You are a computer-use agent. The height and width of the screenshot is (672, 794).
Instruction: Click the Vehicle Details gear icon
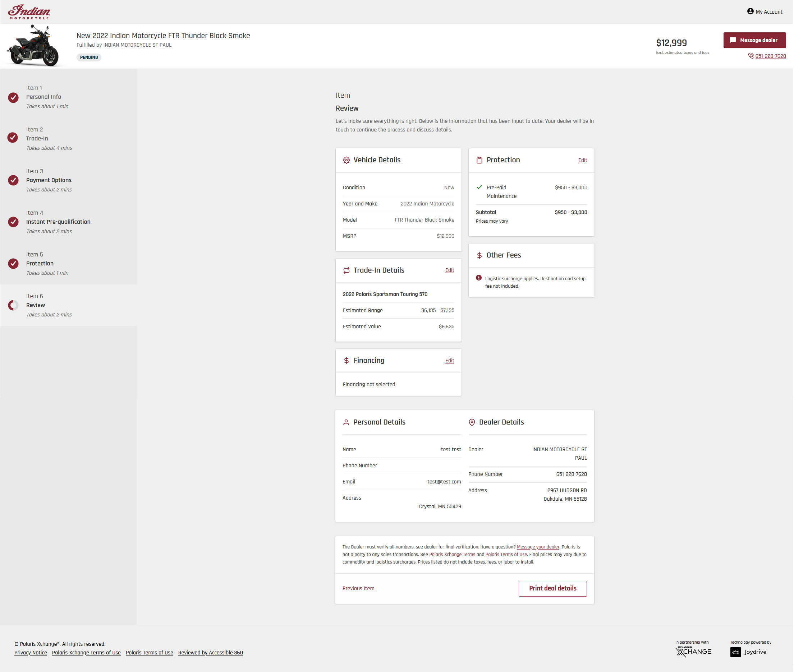point(346,161)
